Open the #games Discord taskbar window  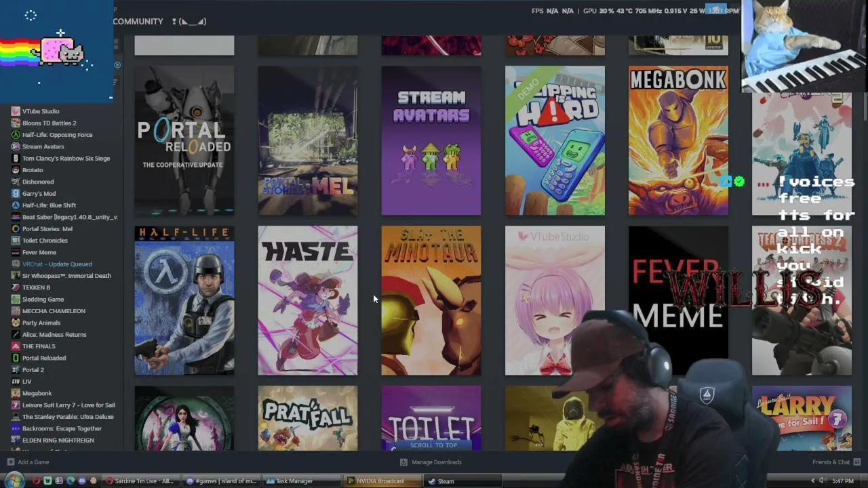(x=222, y=481)
